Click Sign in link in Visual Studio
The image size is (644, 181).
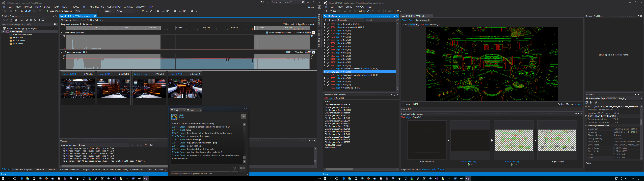tap(310, 7)
